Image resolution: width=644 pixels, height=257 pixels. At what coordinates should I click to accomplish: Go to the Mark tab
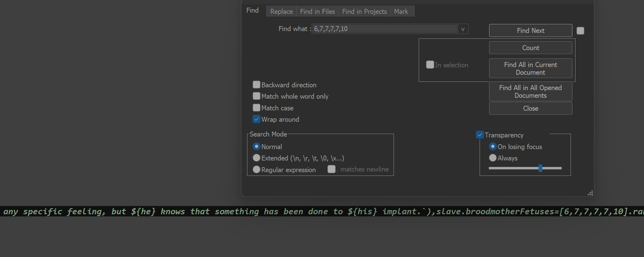pos(401,11)
